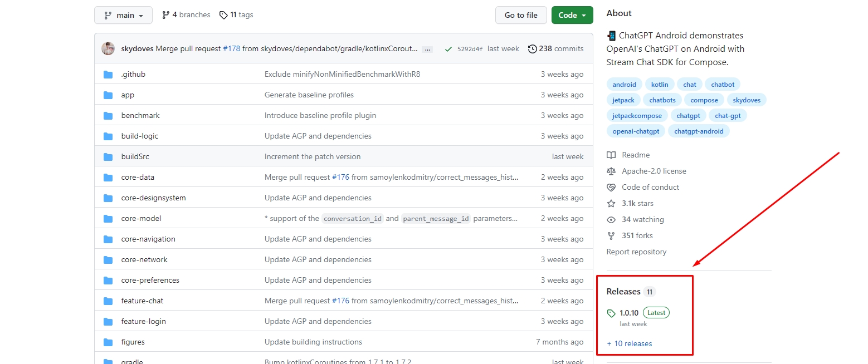The width and height of the screenshot is (868, 364).
Task: Click the build-logic folder icon
Action: [x=108, y=136]
